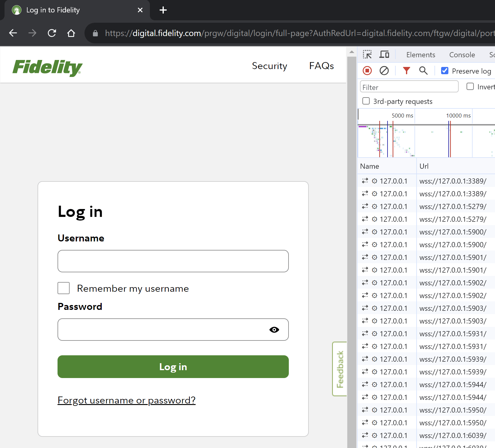Click the page scrollbar up arrow

tap(351, 52)
